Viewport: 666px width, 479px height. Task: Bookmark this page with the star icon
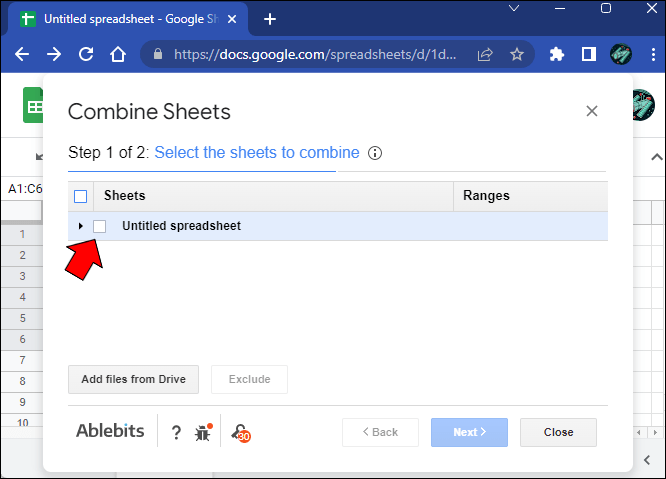(517, 54)
